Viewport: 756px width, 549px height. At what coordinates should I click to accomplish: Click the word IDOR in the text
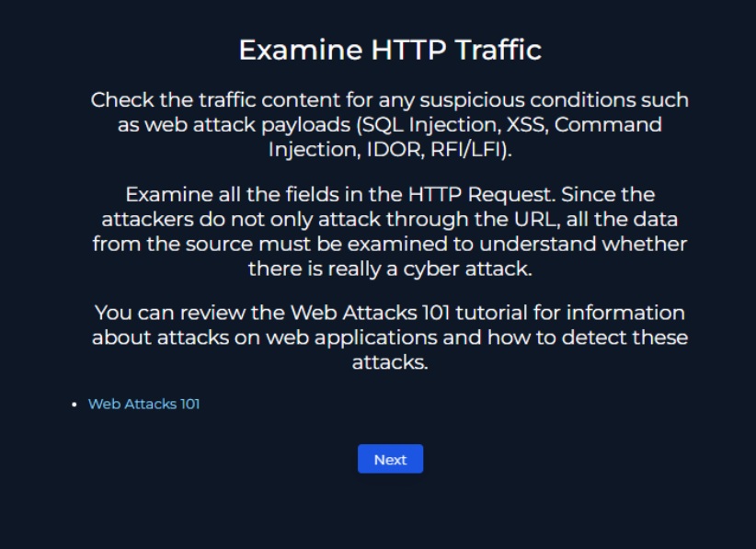click(x=395, y=149)
